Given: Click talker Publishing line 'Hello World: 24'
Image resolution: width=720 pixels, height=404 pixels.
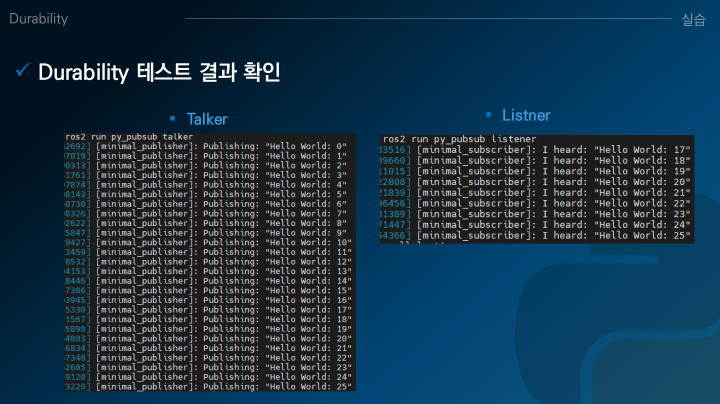Looking at the screenshot, I should coord(208,377).
